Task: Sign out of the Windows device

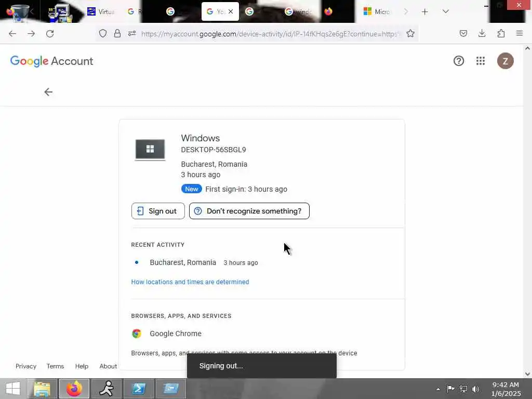Action: click(158, 211)
